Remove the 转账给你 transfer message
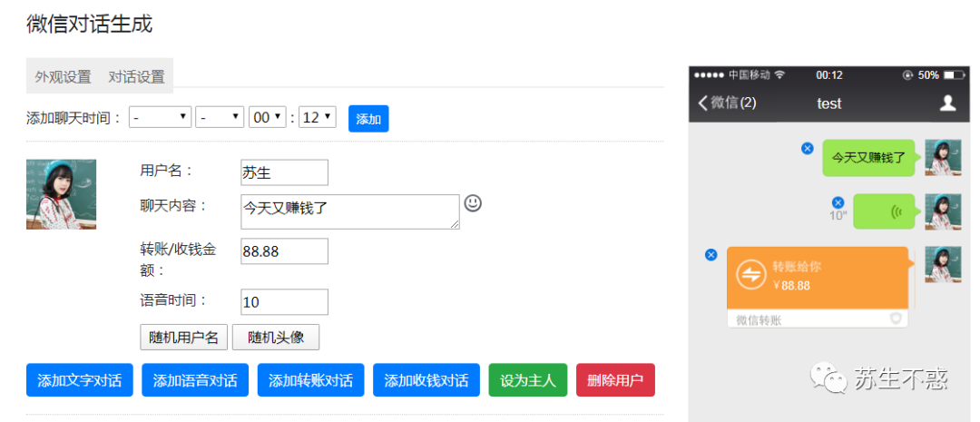Screen dimensions: 980x422 pyautogui.click(x=710, y=254)
